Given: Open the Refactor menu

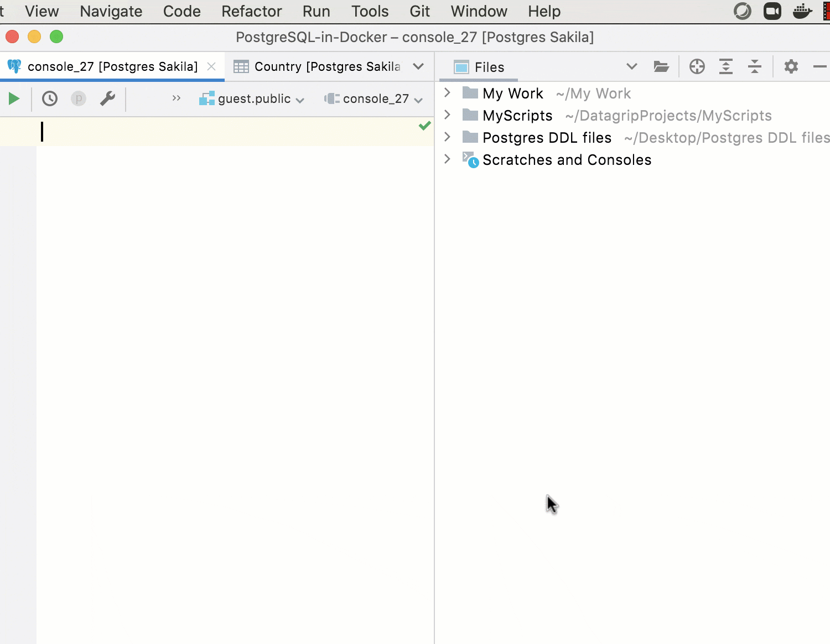Looking at the screenshot, I should tap(251, 11).
